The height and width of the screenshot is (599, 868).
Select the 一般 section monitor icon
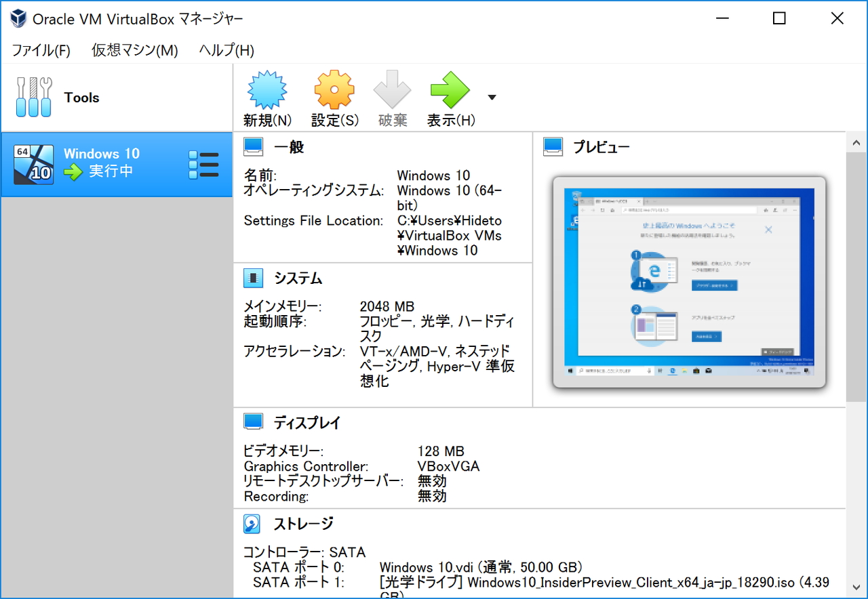coord(253,146)
